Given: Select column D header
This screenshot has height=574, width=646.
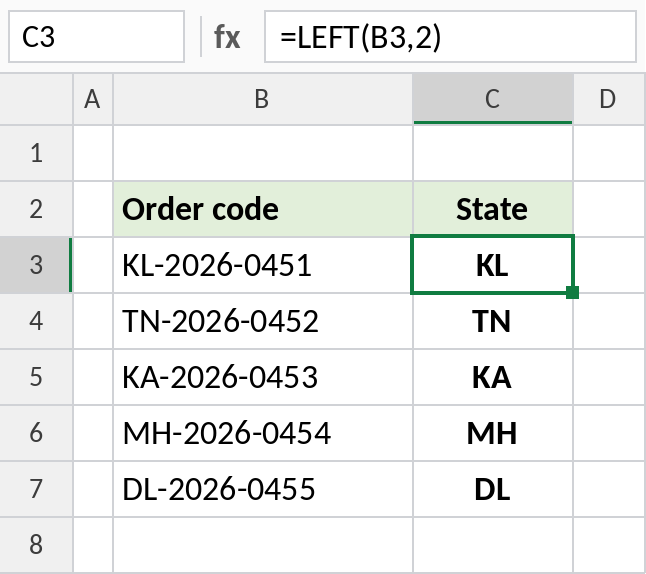Looking at the screenshot, I should 609,99.
